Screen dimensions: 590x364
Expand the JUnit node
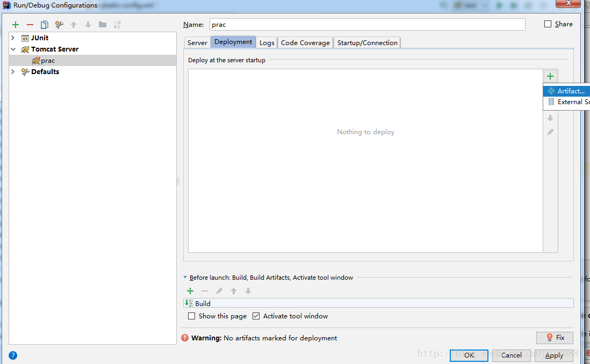pyautogui.click(x=13, y=38)
